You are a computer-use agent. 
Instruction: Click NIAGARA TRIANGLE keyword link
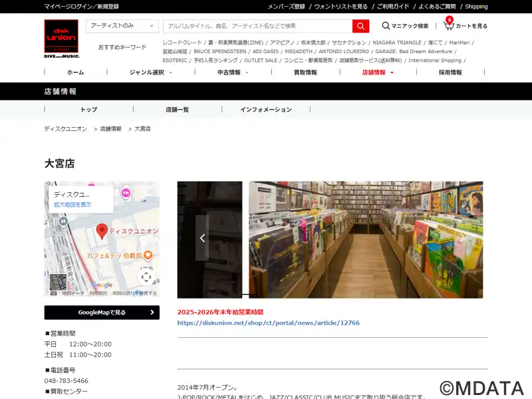tap(397, 43)
